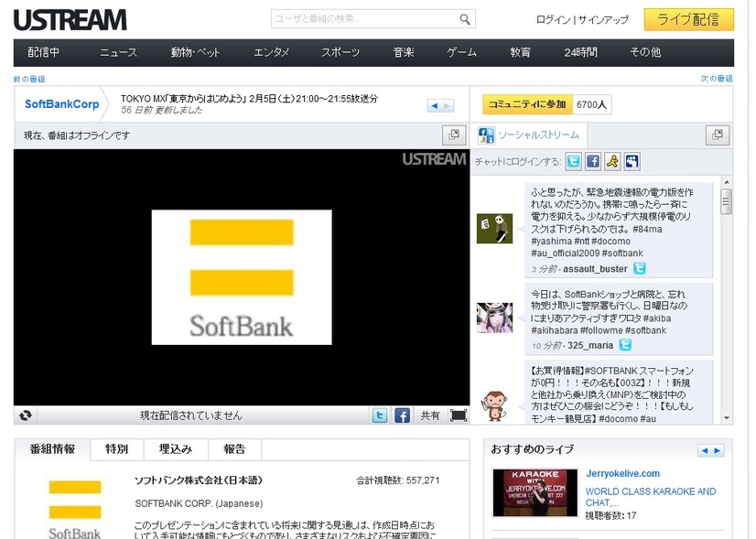Click the ライブ配信 button
This screenshot has height=539, width=756.
pos(689,19)
